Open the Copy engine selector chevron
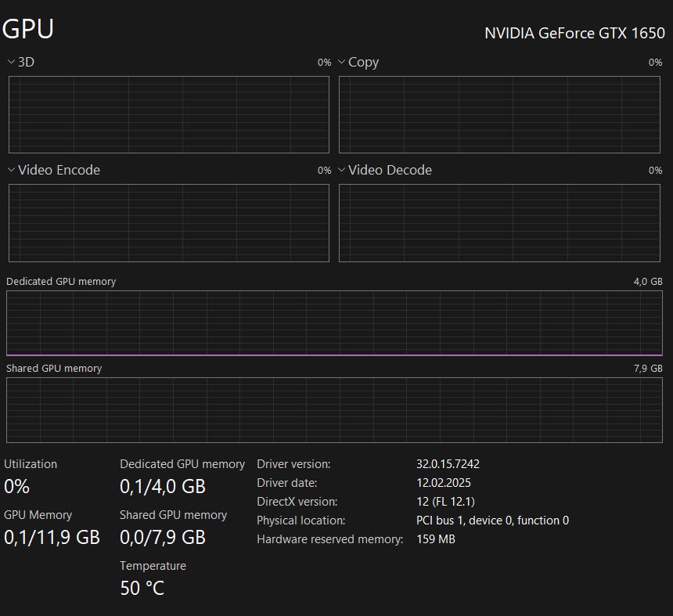Image resolution: width=673 pixels, height=616 pixels. click(x=342, y=62)
